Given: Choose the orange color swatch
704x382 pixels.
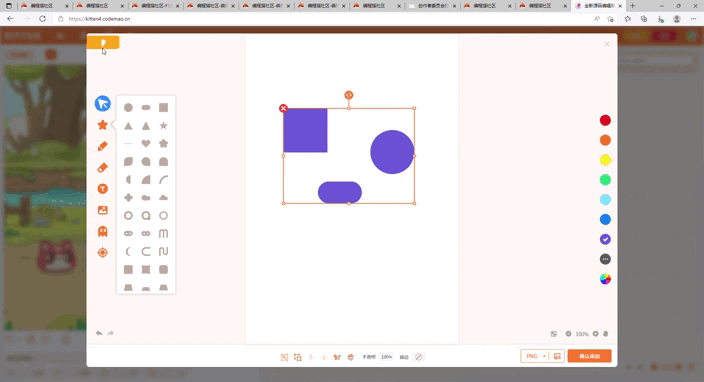Looking at the screenshot, I should tap(605, 140).
